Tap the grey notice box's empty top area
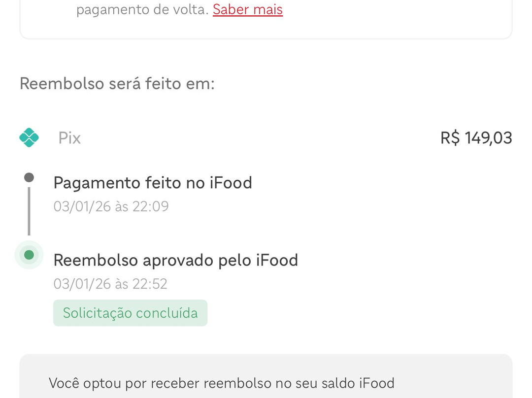532x398 pixels. click(x=266, y=364)
